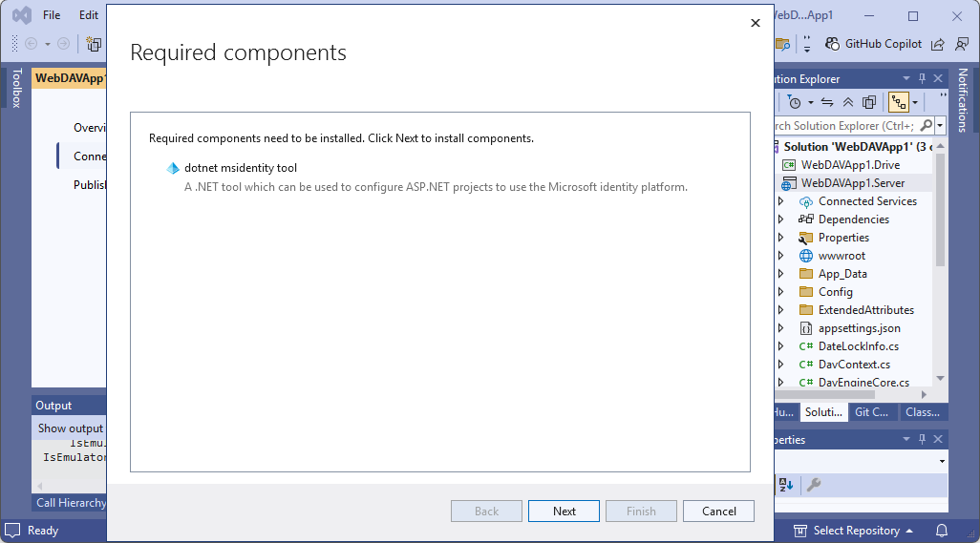Click Sync with Active Document icon
The height and width of the screenshot is (543, 980).
click(827, 102)
